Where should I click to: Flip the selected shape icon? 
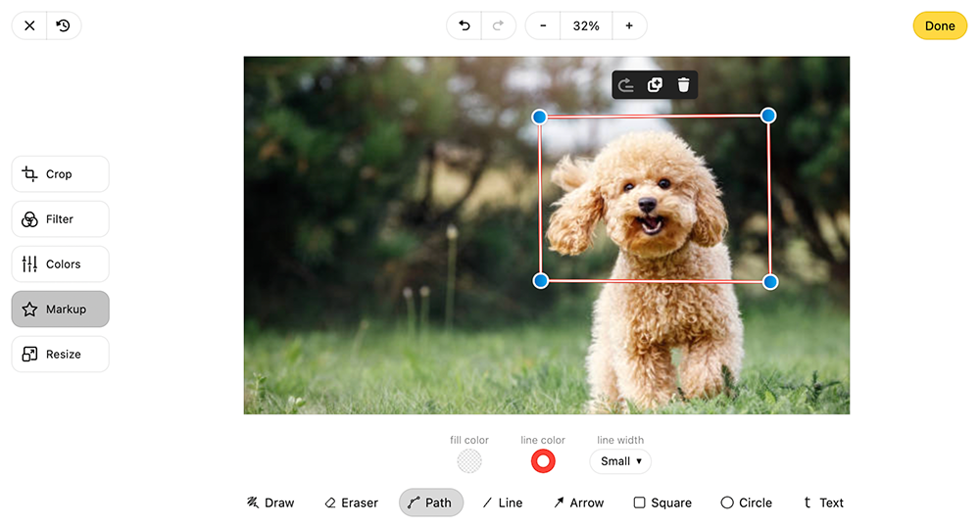point(625,85)
